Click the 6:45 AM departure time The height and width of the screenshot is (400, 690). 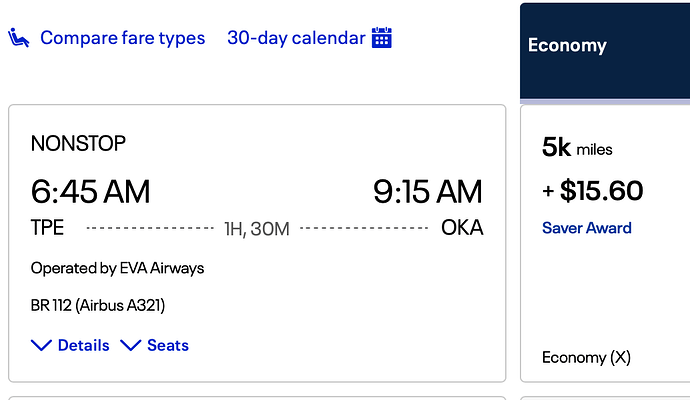[91, 192]
